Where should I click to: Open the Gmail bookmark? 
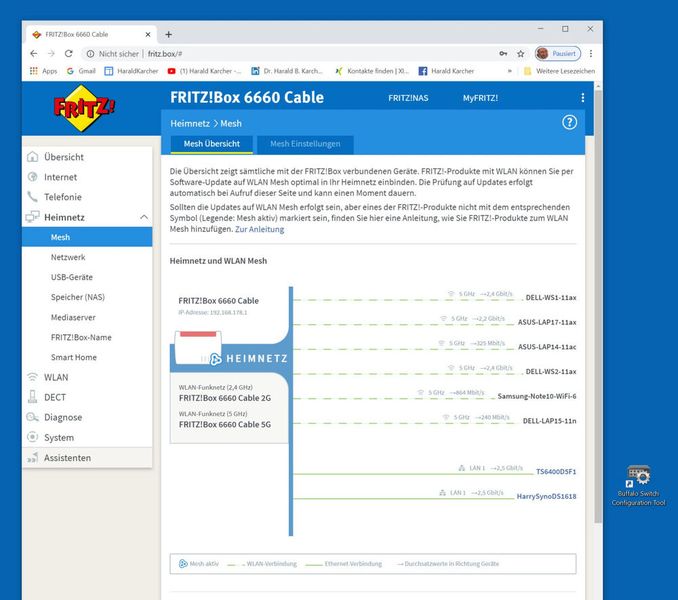[81, 71]
